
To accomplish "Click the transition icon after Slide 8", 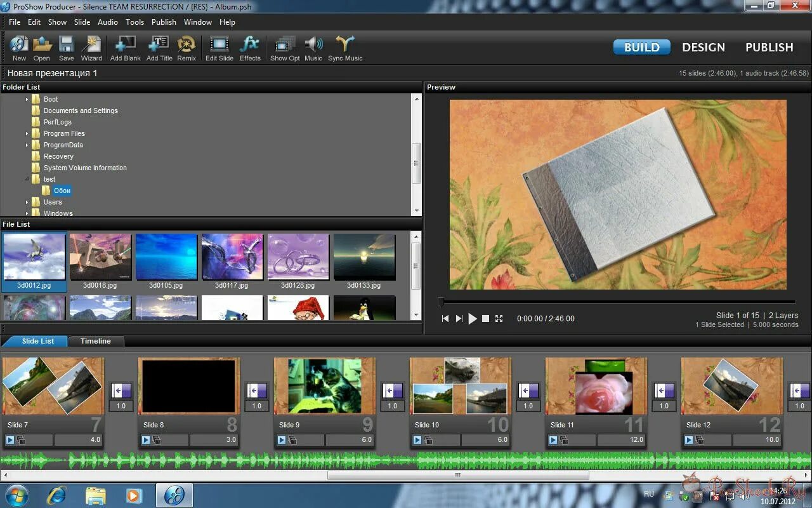I will (x=257, y=391).
